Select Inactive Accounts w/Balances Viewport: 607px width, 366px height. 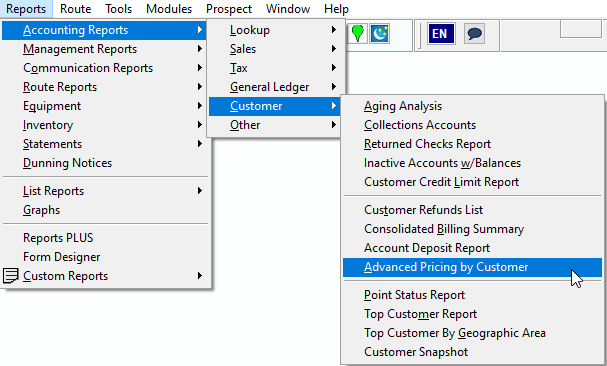tap(472, 163)
